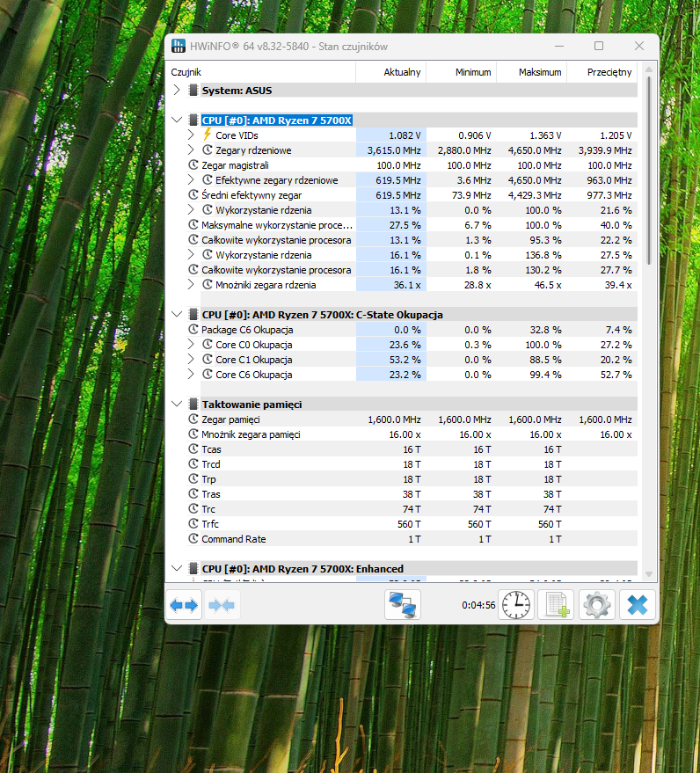
Task: Expand the Zegary rdzeniowe row
Action: pos(192,150)
